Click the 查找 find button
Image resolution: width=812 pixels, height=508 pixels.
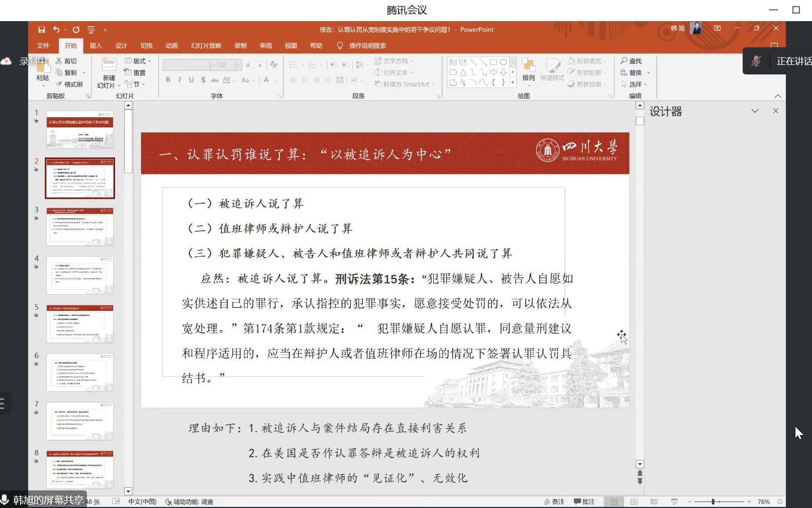point(631,61)
